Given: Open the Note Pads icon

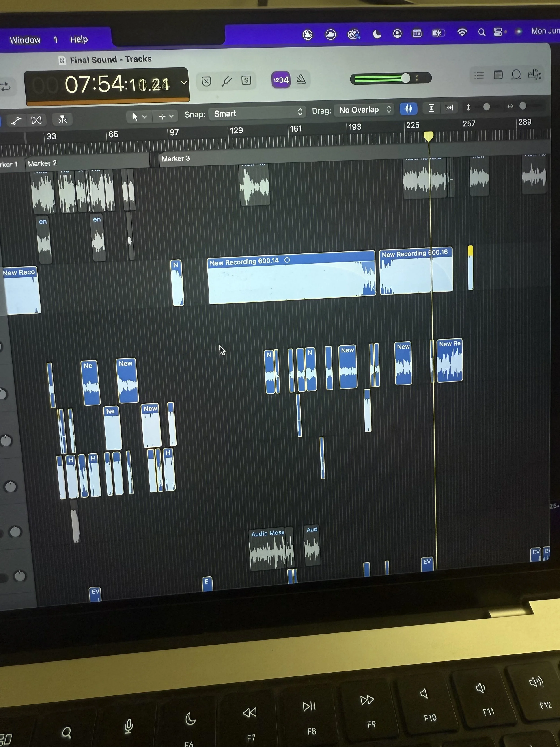Looking at the screenshot, I should 498,75.
